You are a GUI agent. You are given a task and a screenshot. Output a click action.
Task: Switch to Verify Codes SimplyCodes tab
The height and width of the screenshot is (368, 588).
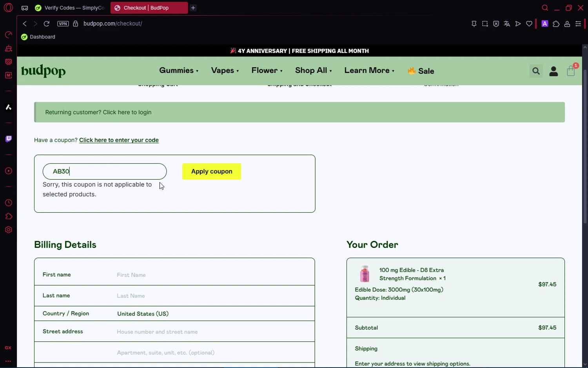pos(70,8)
